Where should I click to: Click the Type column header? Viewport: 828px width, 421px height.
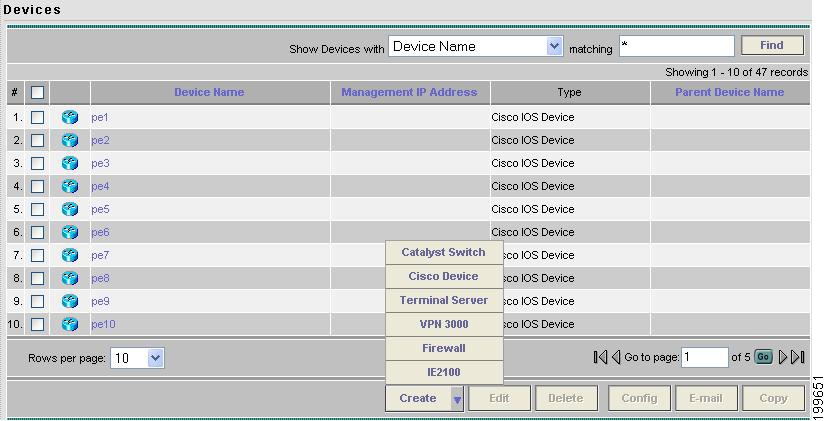click(569, 92)
